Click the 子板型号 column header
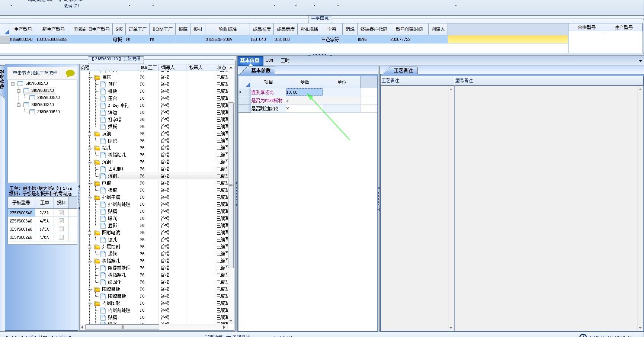644x337 pixels. pos(21,203)
